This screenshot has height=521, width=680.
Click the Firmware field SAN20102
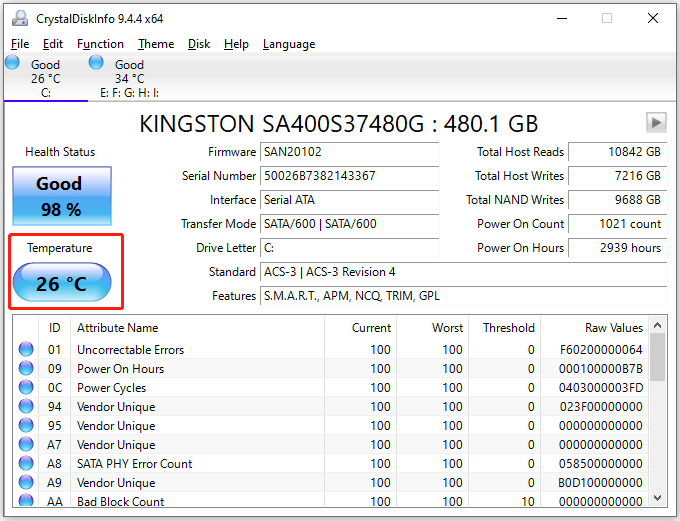(x=350, y=152)
